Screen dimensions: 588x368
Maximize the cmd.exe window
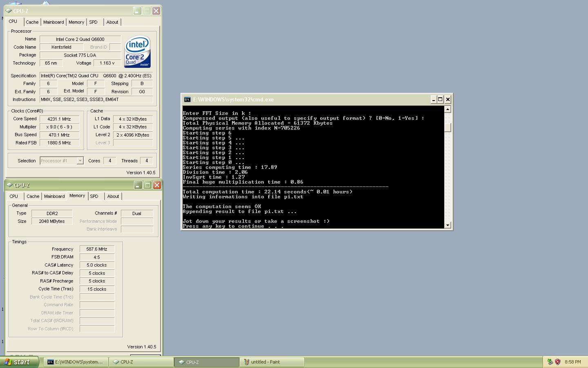click(x=440, y=99)
